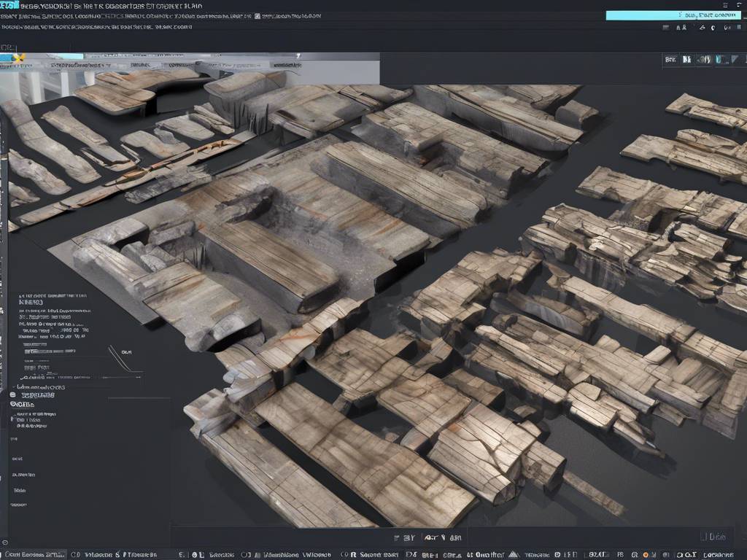Click the horizontal lines icon below the cyan bar
Viewport: 747px width, 560px height.
tap(665, 28)
